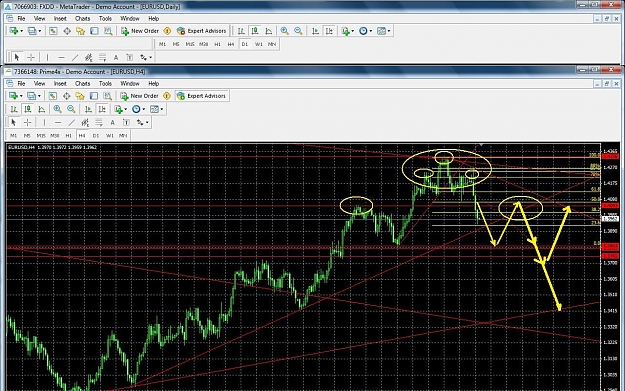The width and height of the screenshot is (625, 391).
Task: Expand Templates dropdown in the Prime4x window
Action: coord(162,110)
